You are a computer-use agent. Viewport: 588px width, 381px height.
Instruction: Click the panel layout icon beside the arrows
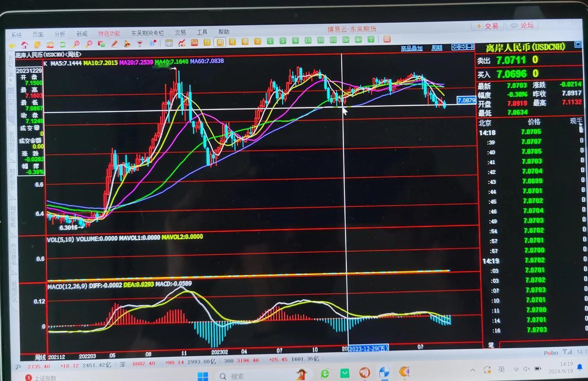pyautogui.click(x=470, y=47)
